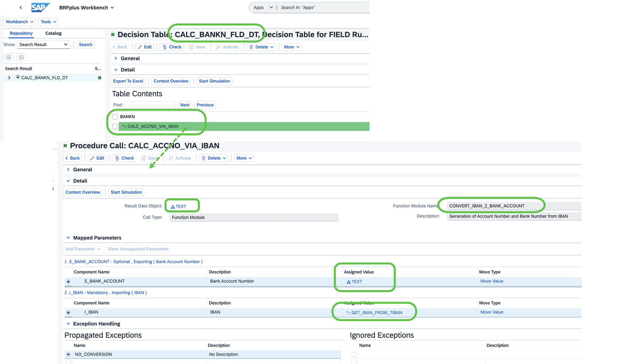The height and width of the screenshot is (364, 644).
Task: Tick the CALC_ACCNO_VIA_IBAN row checkbox
Action: click(115, 126)
